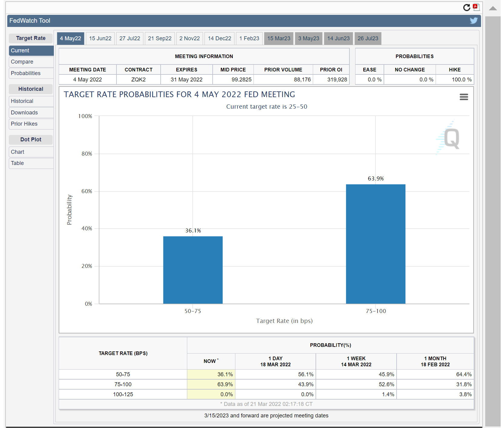Click the Twitter bird icon
504x428 pixels.
(473, 21)
